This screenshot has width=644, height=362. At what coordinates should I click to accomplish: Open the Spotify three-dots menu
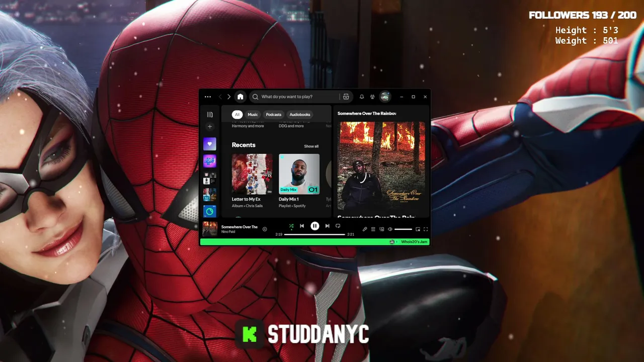coord(208,97)
